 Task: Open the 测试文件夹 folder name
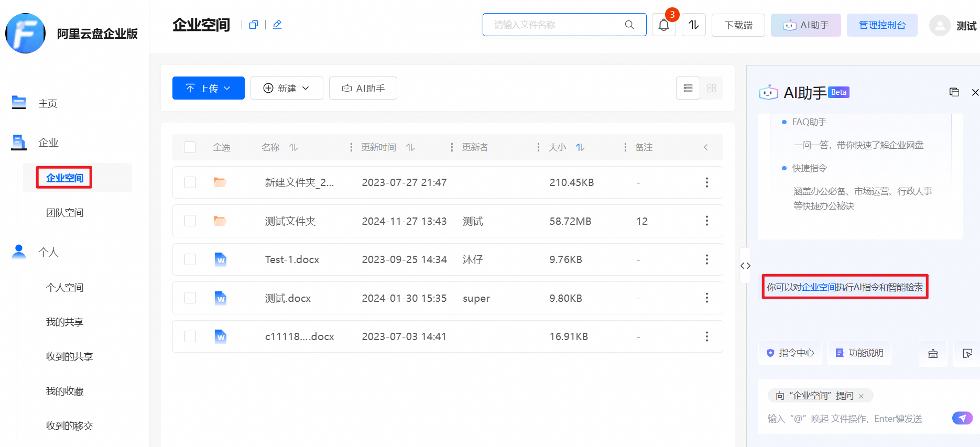pos(290,221)
